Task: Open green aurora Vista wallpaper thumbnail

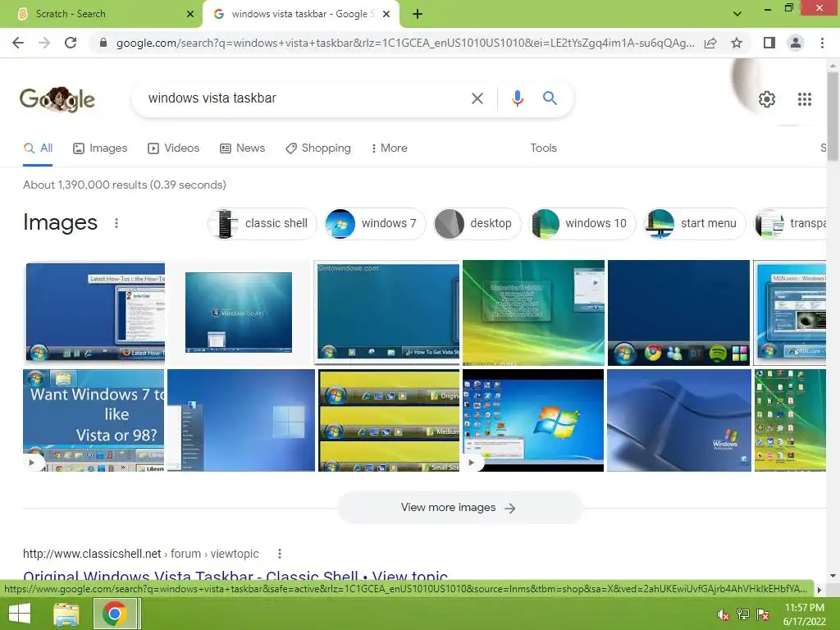Action: tap(533, 313)
